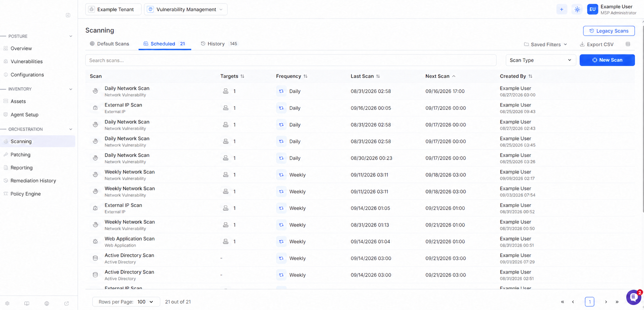The height and width of the screenshot is (310, 644).
Task: Select page 1 in pagination
Action: [x=590, y=302]
